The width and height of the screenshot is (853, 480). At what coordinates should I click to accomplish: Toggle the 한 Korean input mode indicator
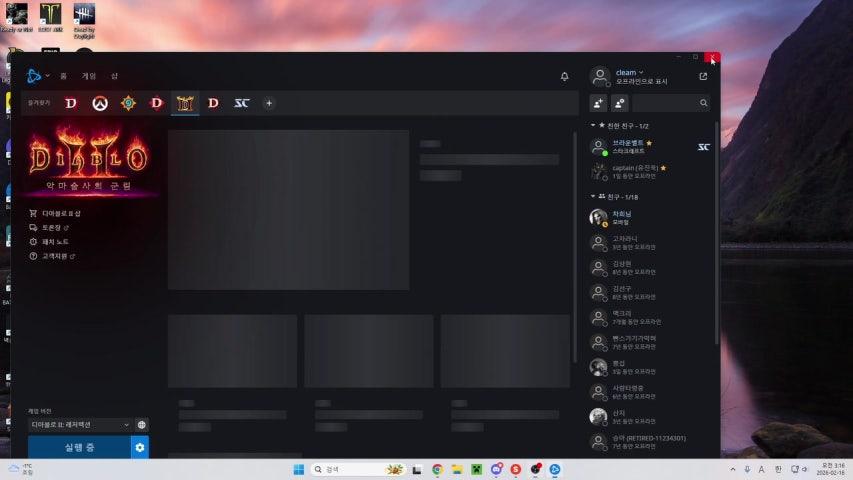pyautogui.click(x=778, y=469)
